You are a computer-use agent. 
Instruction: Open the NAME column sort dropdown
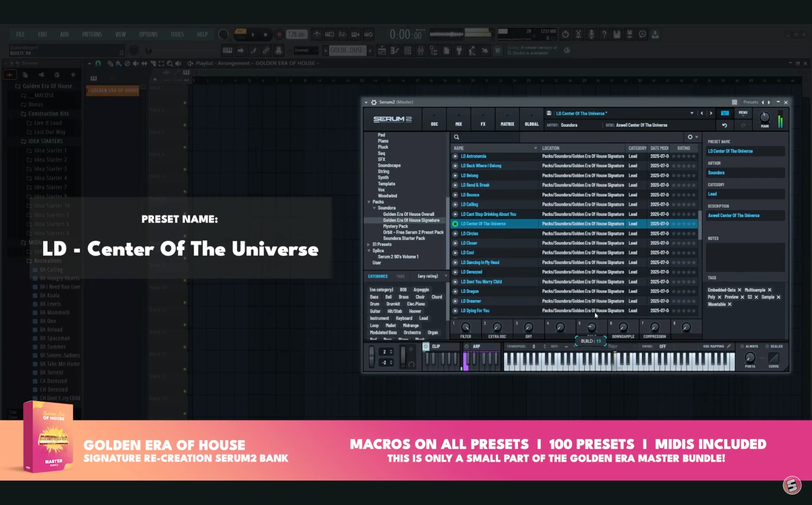click(535, 148)
